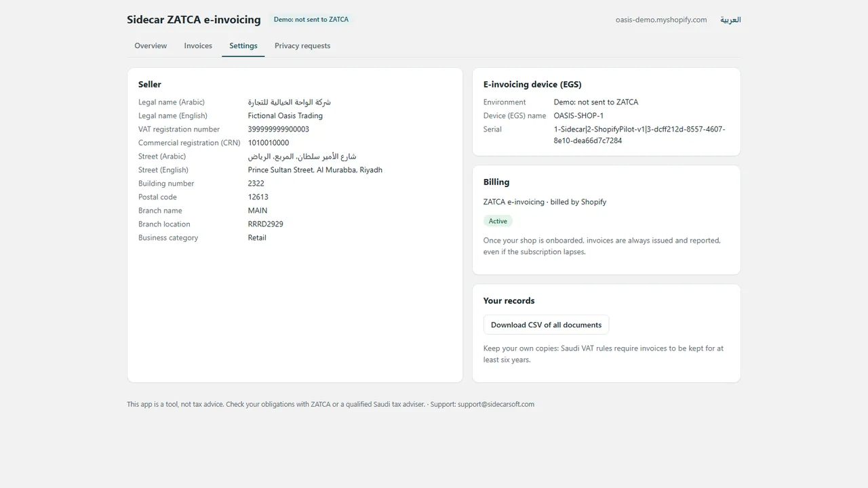Click the oasis-demo.myshopify.com store name
The width and height of the screenshot is (868, 488).
pyautogui.click(x=661, y=20)
